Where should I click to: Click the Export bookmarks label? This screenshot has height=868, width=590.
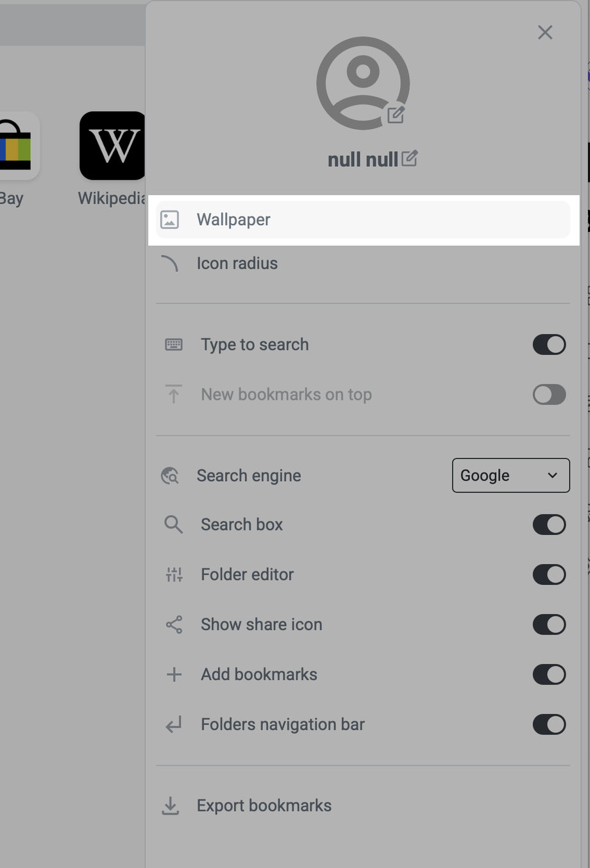point(264,806)
